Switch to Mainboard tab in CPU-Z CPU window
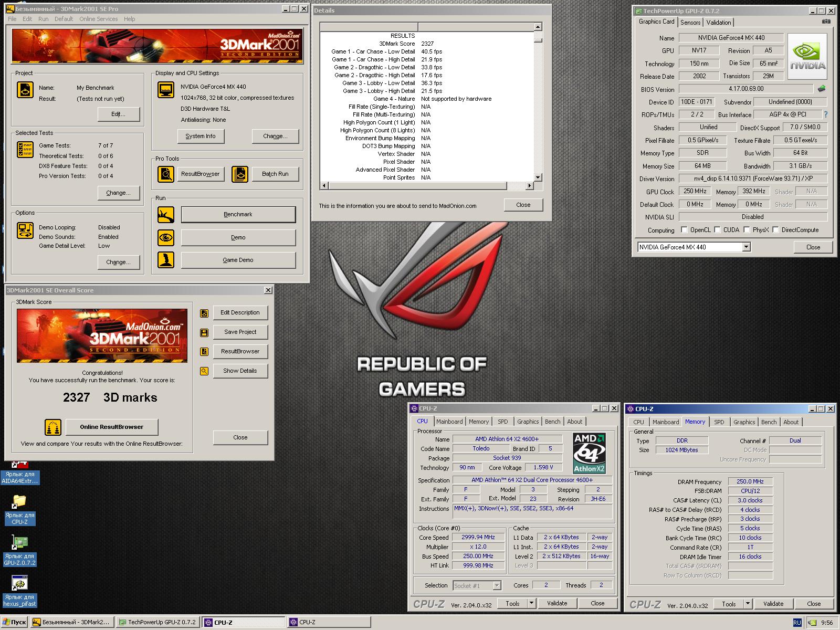The height and width of the screenshot is (630, 840). [x=449, y=422]
